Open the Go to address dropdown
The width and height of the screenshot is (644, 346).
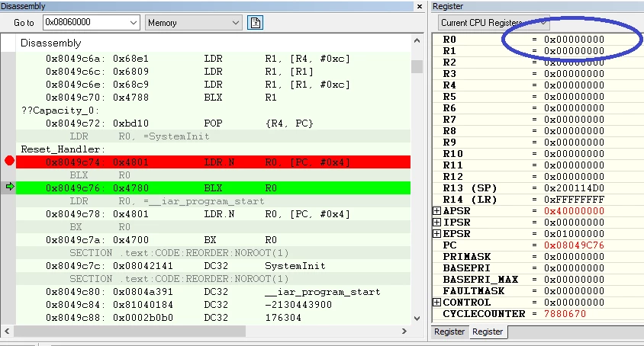pyautogui.click(x=133, y=23)
